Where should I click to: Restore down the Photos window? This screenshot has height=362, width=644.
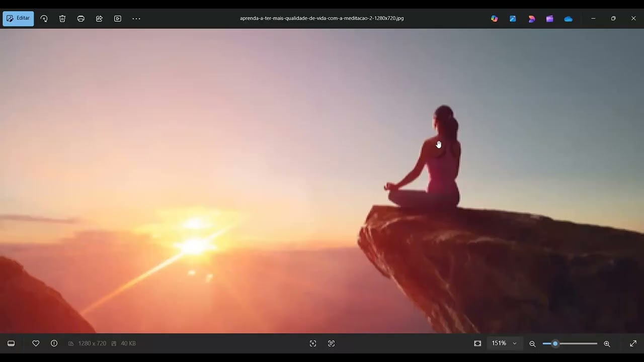click(613, 19)
